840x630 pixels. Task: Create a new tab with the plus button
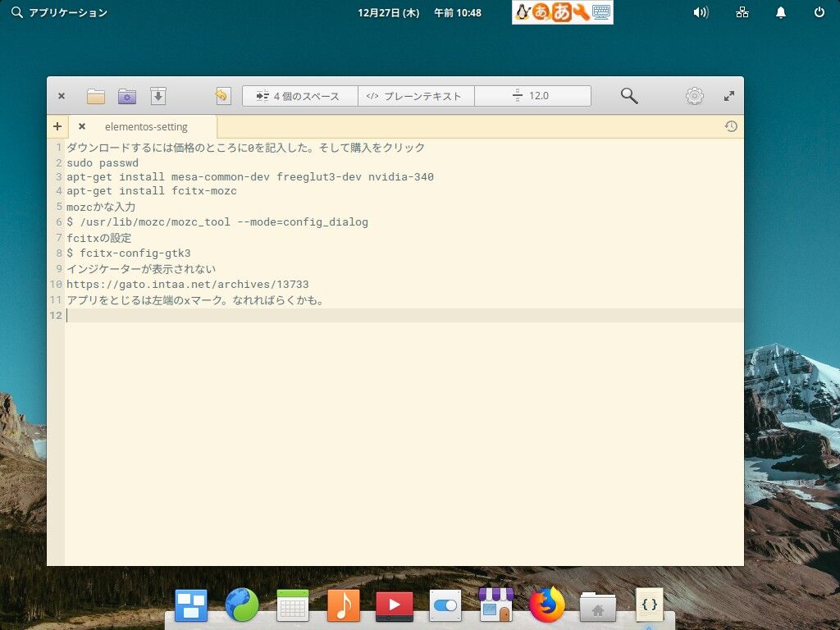point(57,126)
